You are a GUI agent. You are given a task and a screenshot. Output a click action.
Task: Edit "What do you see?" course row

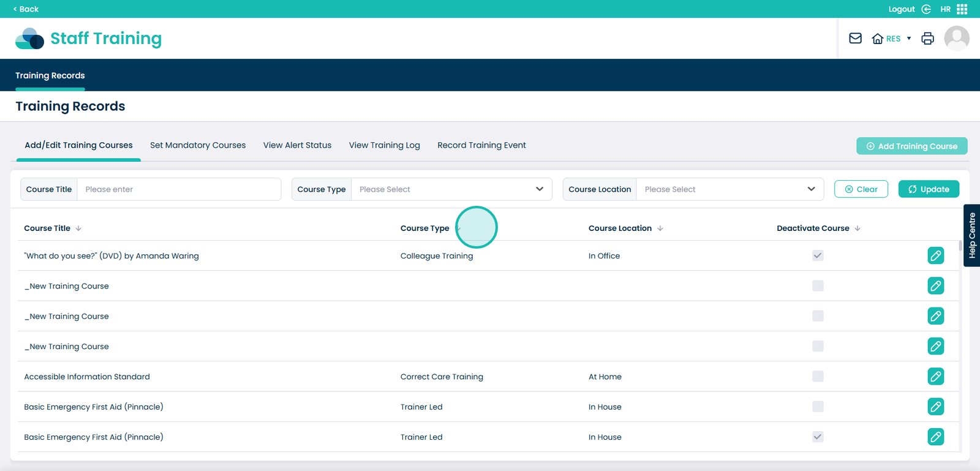[x=935, y=255]
